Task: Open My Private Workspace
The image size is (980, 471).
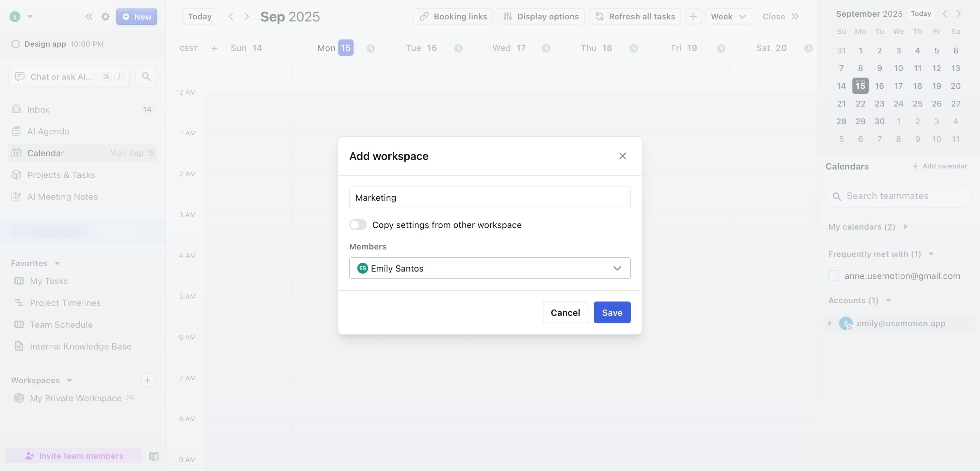Action: pyautogui.click(x=75, y=398)
